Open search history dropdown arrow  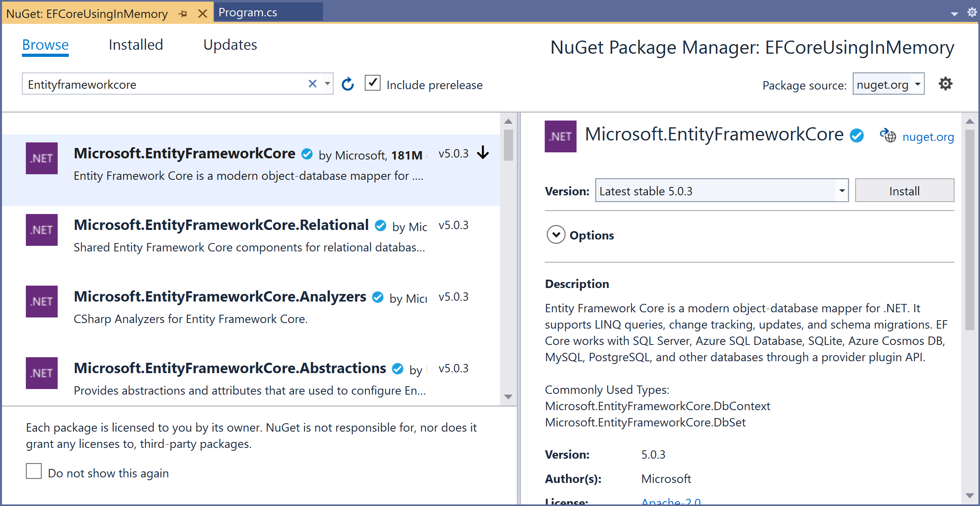point(327,84)
